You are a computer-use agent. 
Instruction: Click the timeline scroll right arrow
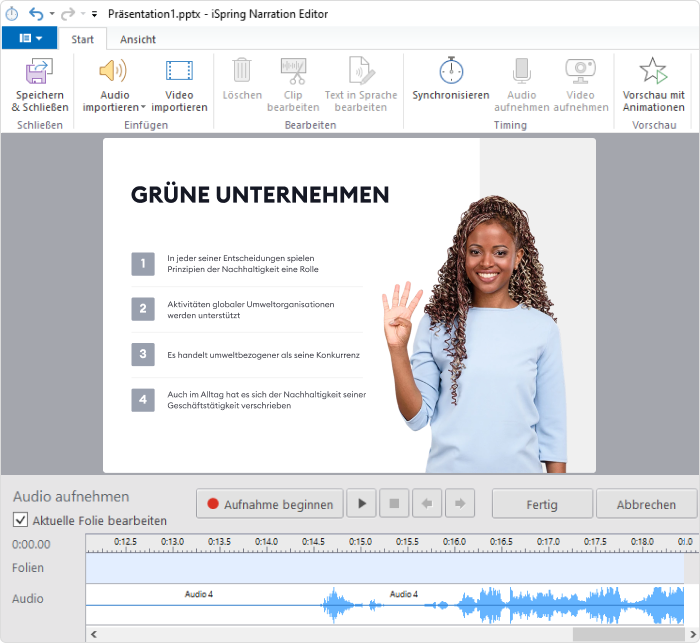point(693,634)
